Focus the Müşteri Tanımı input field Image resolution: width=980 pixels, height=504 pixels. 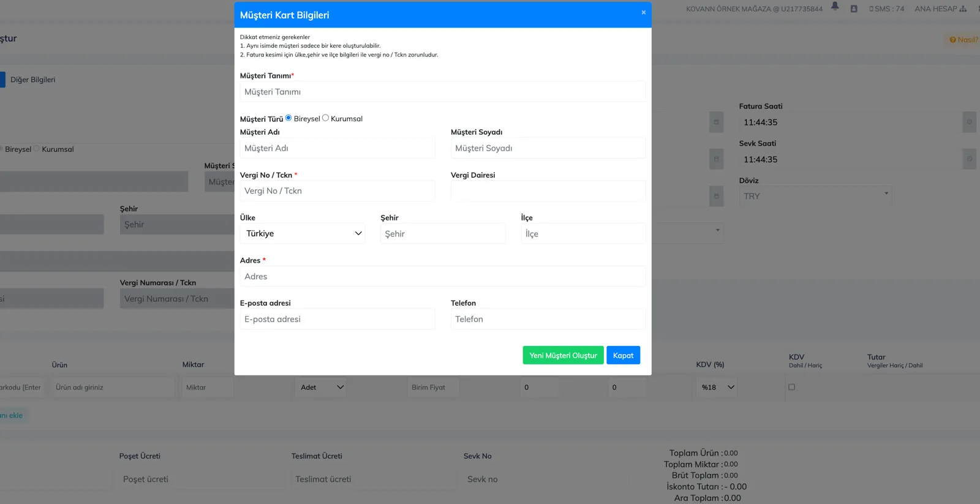pos(443,92)
